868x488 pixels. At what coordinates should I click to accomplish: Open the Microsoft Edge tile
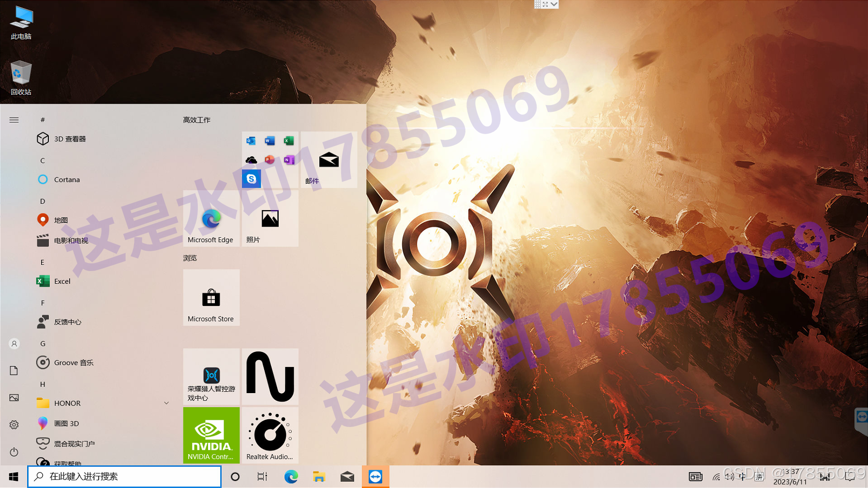point(211,218)
